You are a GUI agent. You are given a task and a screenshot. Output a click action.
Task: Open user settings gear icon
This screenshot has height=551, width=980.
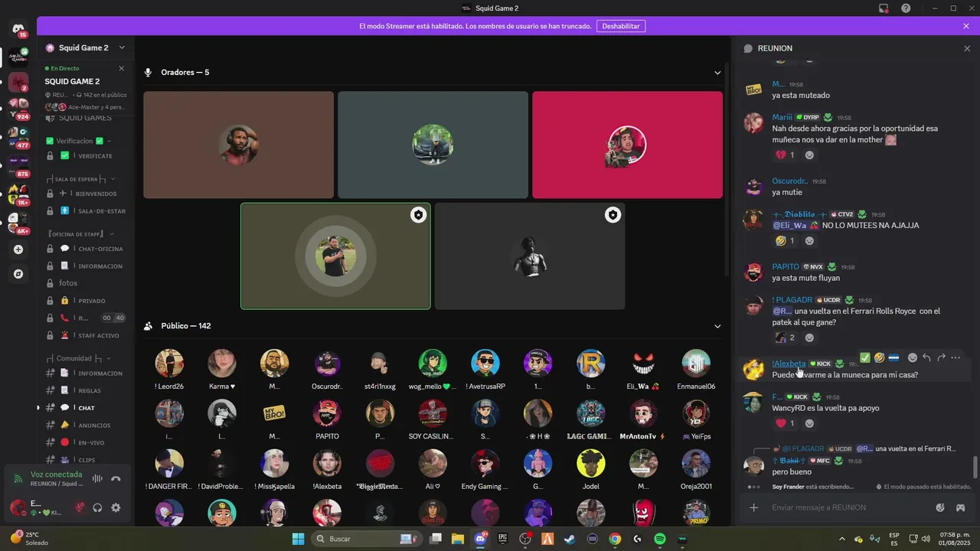coord(116,507)
